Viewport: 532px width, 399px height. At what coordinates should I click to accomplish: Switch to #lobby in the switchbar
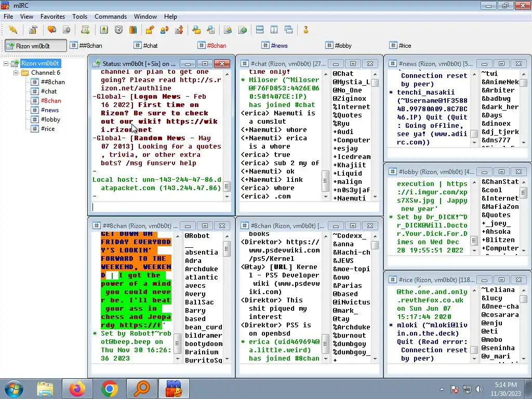339,46
